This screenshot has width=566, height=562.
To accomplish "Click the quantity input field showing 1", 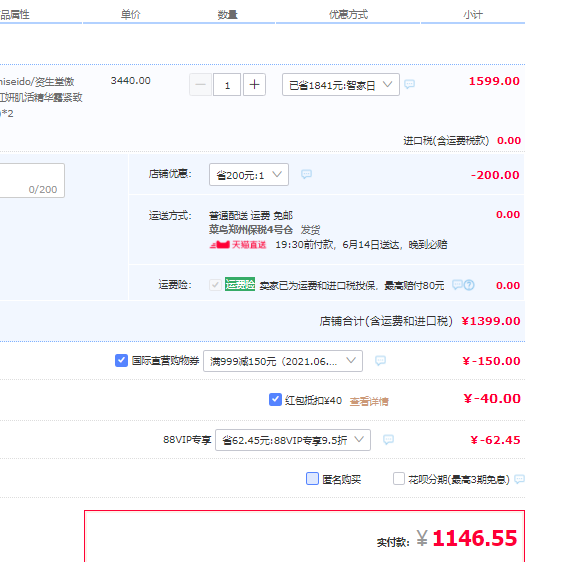I will [x=227, y=85].
